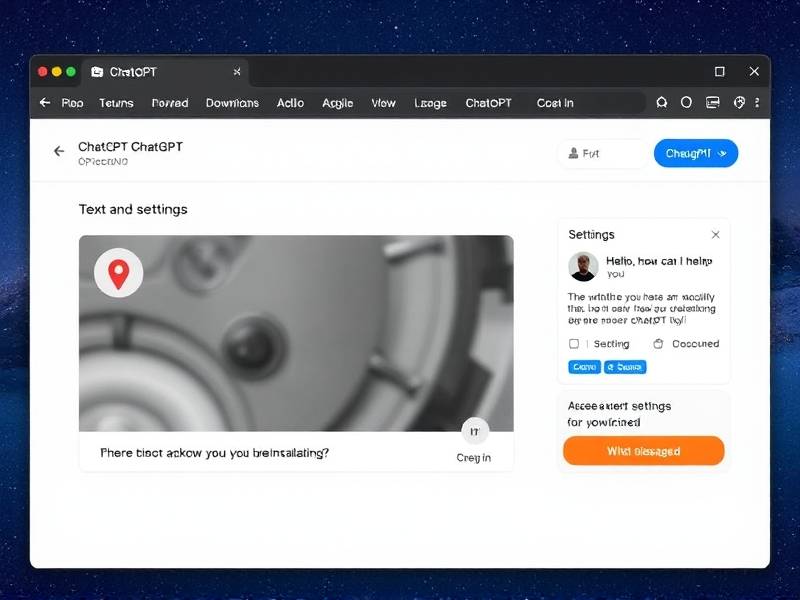Open the vertical three-dots browser menu
800x600 pixels.
758,103
